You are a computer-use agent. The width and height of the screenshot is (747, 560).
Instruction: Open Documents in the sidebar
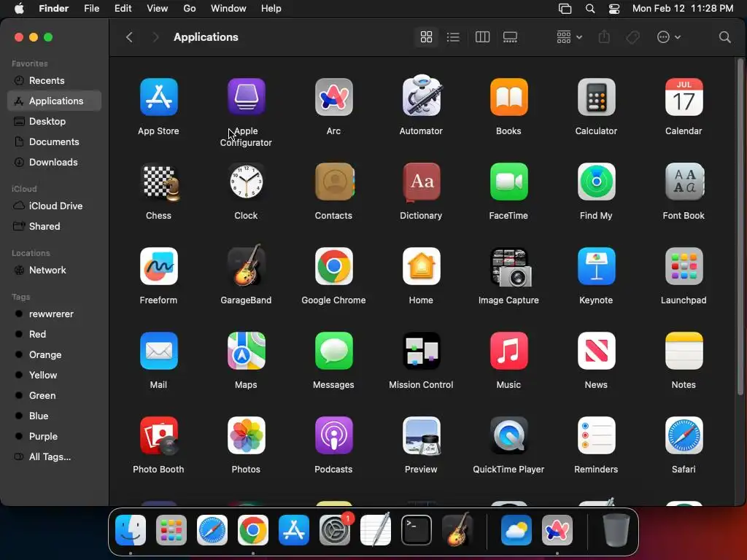pos(54,142)
